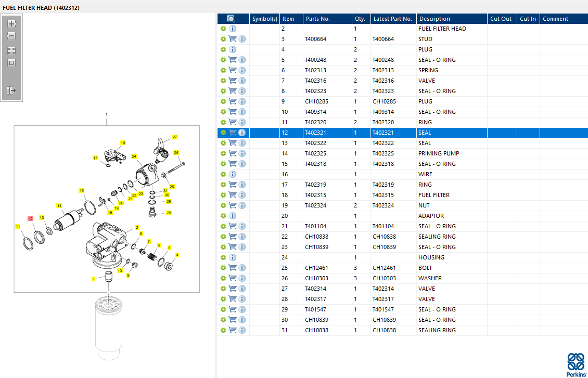Select the ADAPTOR description row
The width and height of the screenshot is (588, 378).
pyautogui.click(x=431, y=216)
